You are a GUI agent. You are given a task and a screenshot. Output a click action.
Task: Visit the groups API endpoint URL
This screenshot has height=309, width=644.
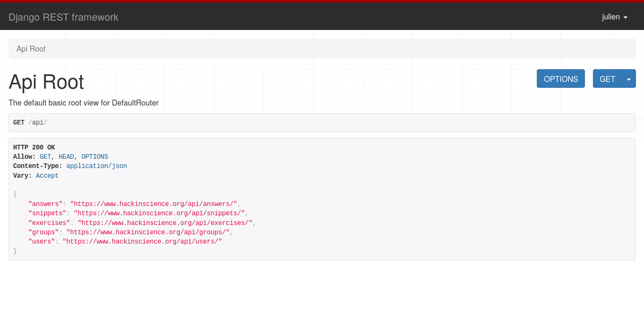148,232
